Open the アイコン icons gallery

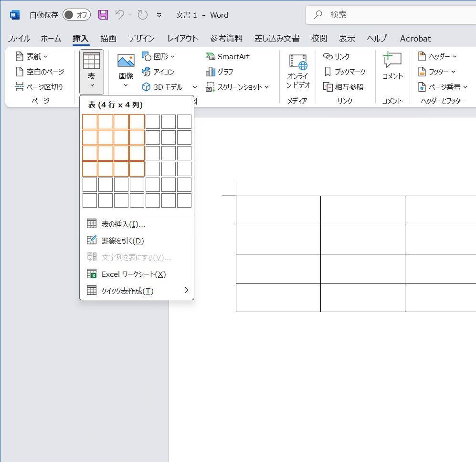pyautogui.click(x=159, y=72)
